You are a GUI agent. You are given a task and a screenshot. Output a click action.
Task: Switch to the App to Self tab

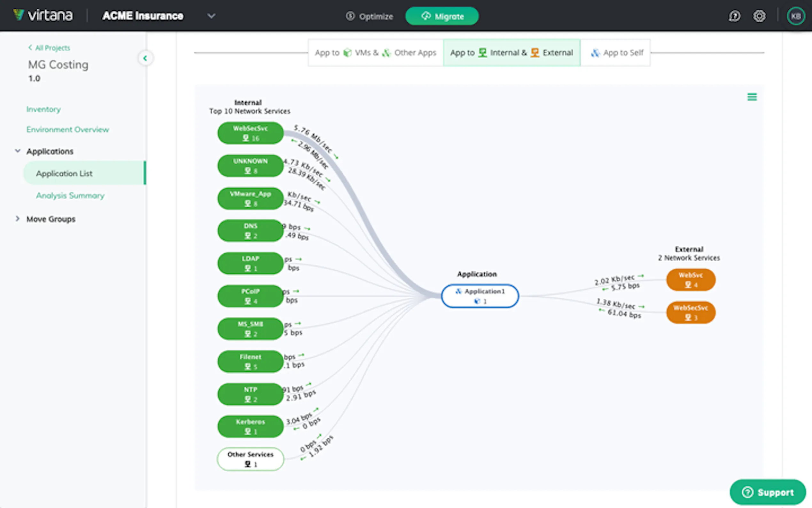pos(617,53)
